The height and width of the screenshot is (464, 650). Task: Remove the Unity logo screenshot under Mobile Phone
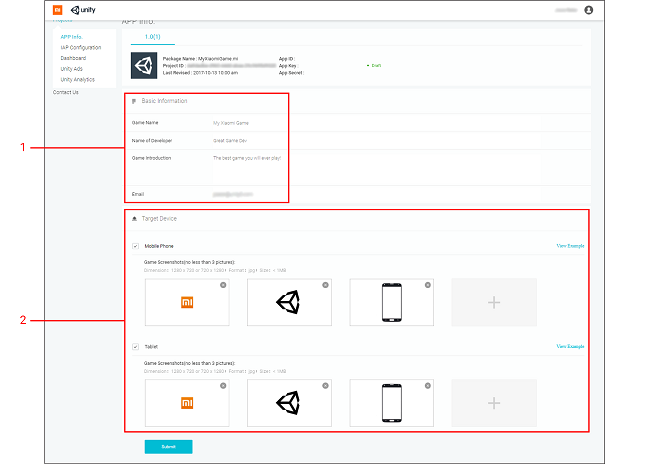click(325, 285)
